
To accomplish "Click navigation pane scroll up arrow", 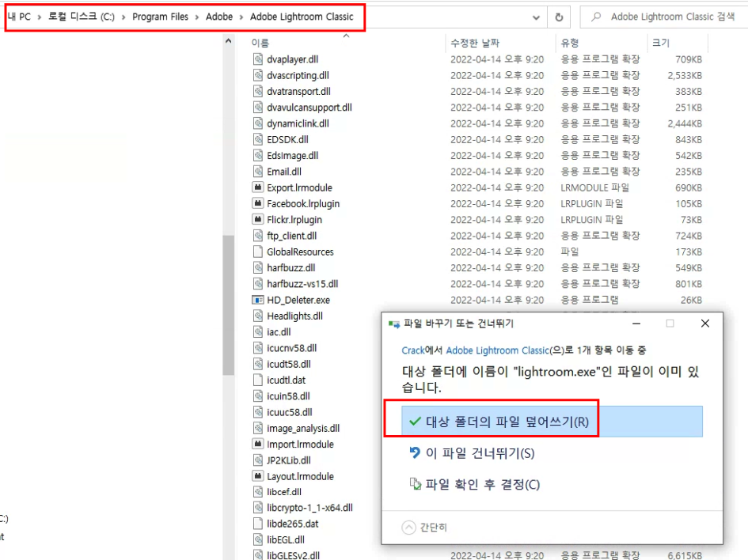I will pyautogui.click(x=228, y=41).
